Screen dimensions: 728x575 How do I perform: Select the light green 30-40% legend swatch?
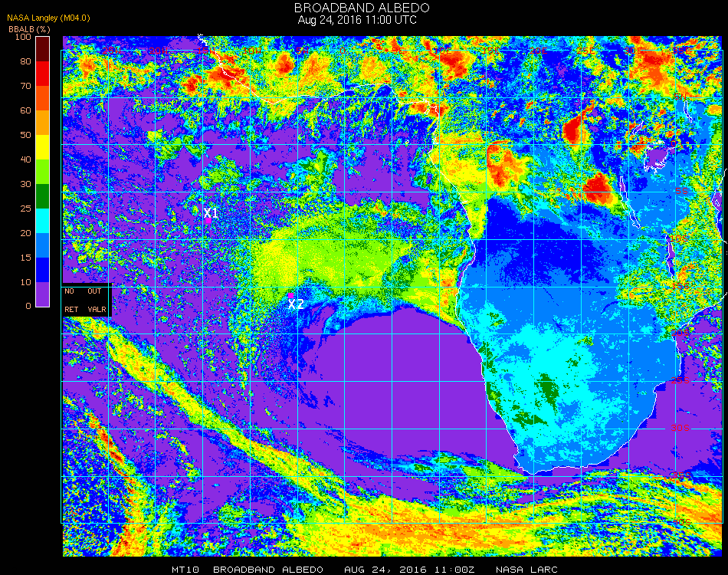click(x=43, y=172)
